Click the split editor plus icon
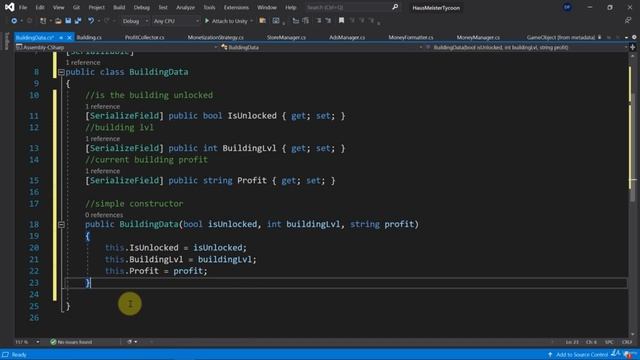Image resolution: width=640 pixels, height=360 pixels. 633,47
